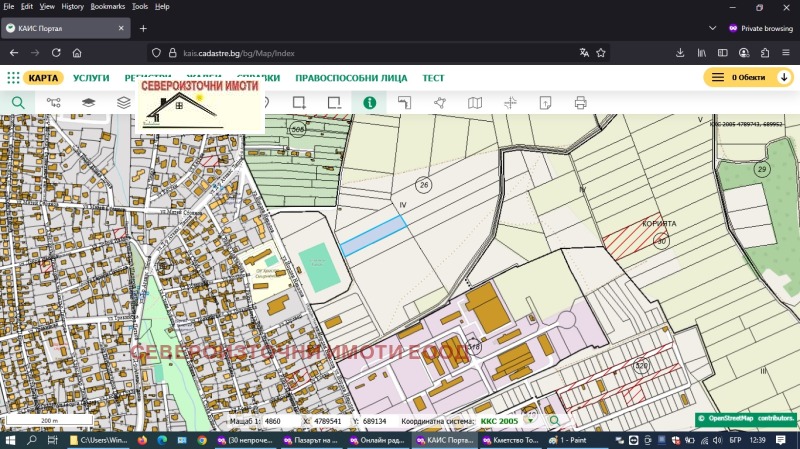Screen dimensions: 800x449
Task: Open the browser hamburger menu
Action: coord(786,53)
